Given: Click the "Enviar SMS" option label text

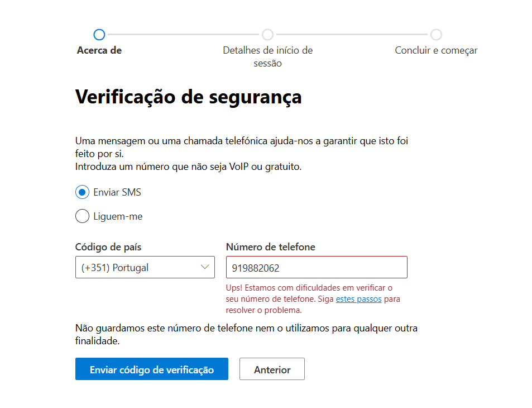Looking at the screenshot, I should (117, 192).
